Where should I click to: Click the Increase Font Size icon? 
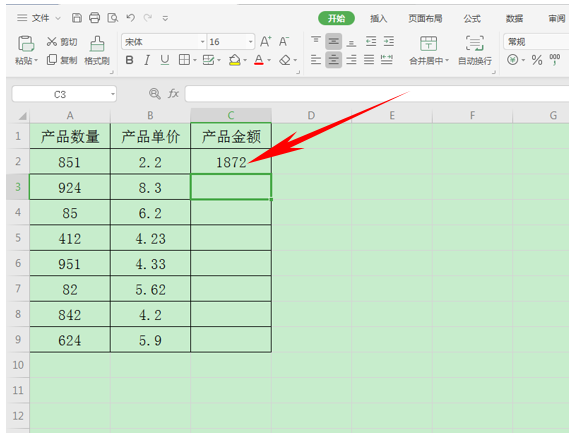click(265, 42)
